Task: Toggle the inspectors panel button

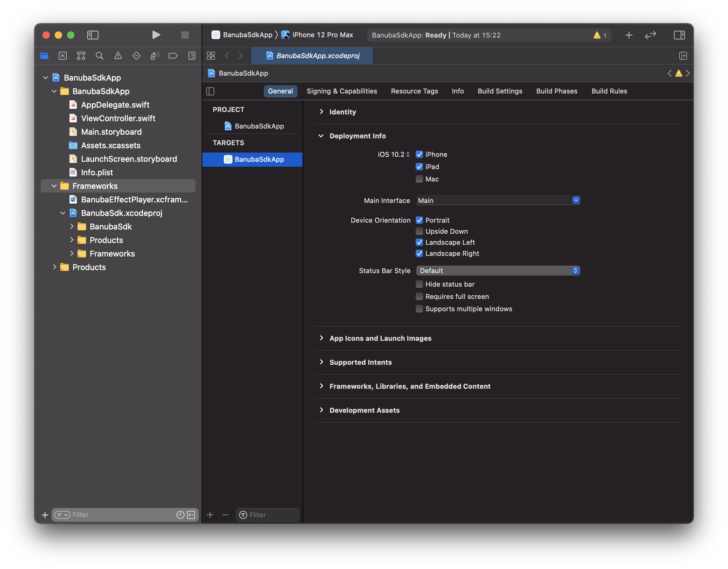Action: (x=679, y=35)
